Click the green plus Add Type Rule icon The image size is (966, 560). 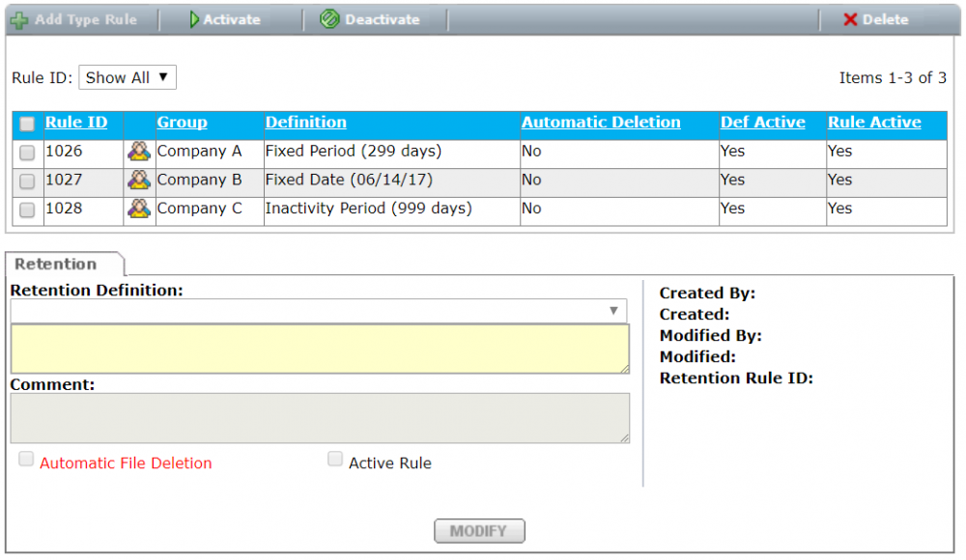19,19
